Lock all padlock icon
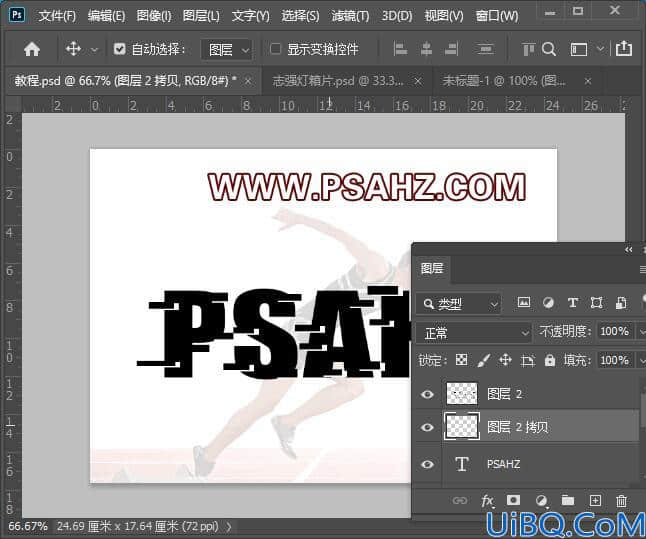This screenshot has height=539, width=646. [550, 361]
